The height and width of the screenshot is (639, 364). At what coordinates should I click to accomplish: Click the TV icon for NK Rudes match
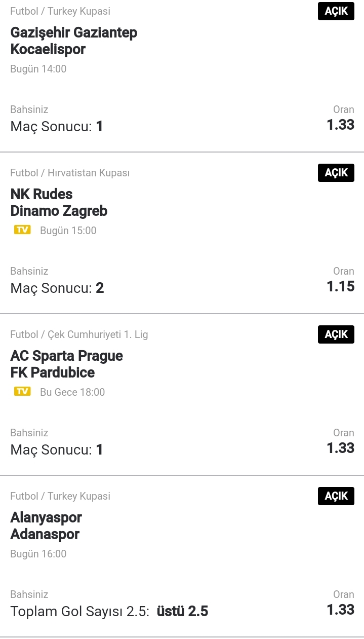coord(22,230)
